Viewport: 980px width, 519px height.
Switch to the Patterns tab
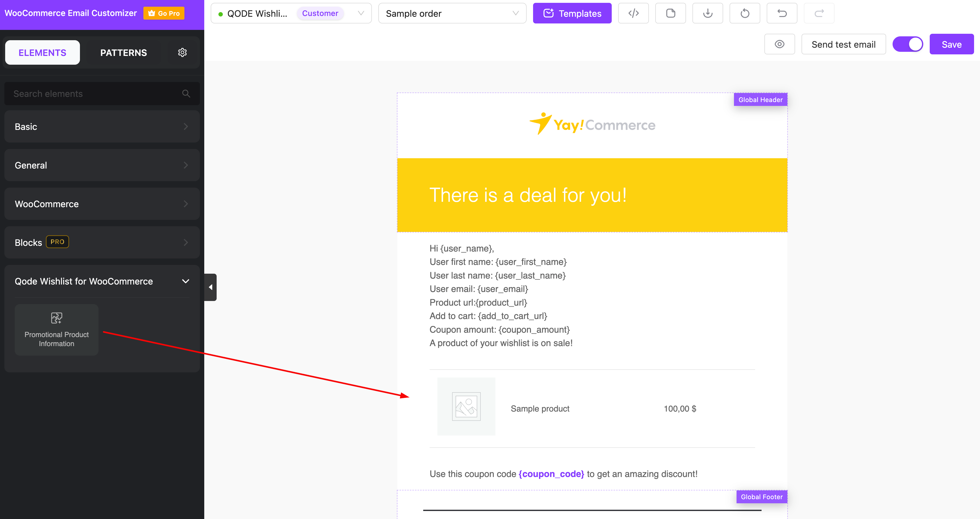pos(123,53)
